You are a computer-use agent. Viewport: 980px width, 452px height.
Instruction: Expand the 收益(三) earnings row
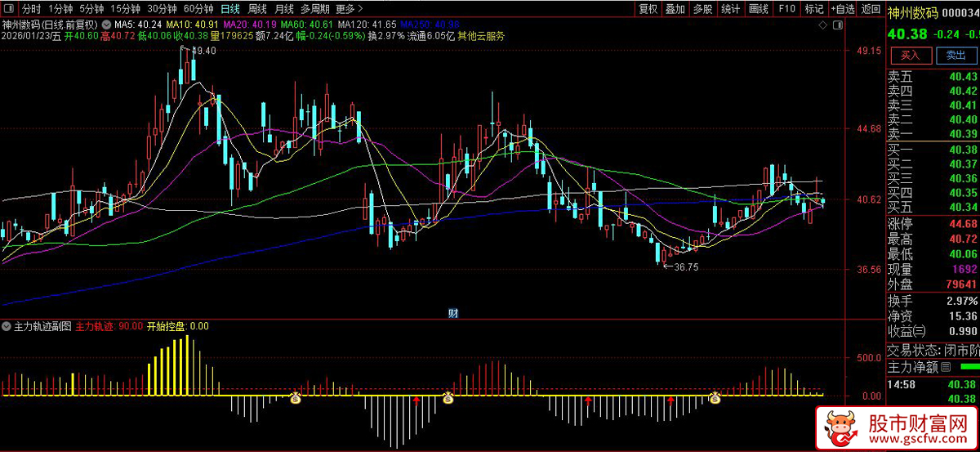[x=933, y=331]
